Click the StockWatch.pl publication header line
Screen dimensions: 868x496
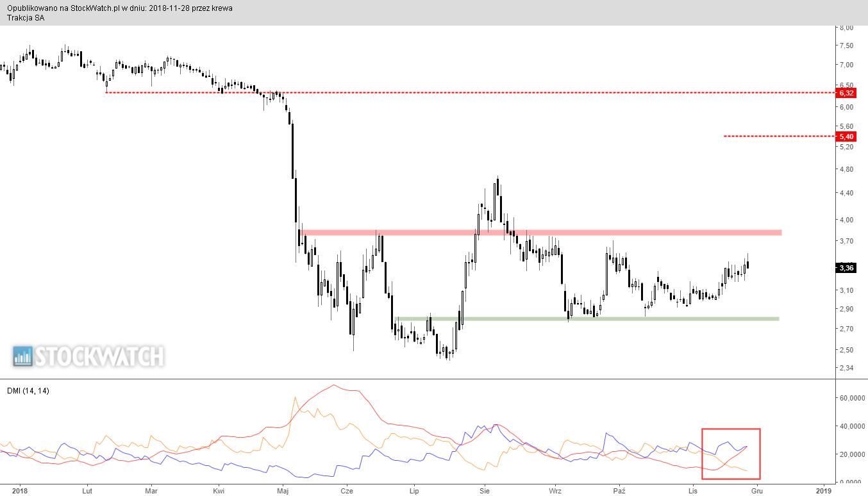120,8
